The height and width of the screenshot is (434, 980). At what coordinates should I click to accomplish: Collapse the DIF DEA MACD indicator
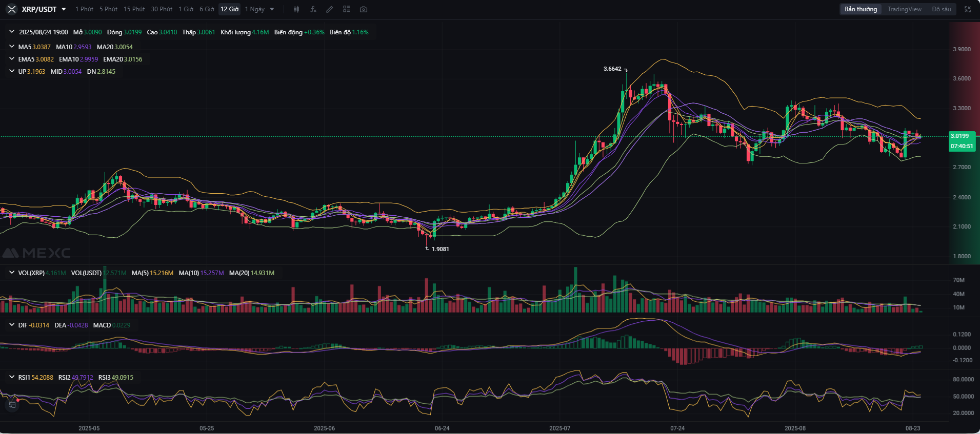coord(12,325)
